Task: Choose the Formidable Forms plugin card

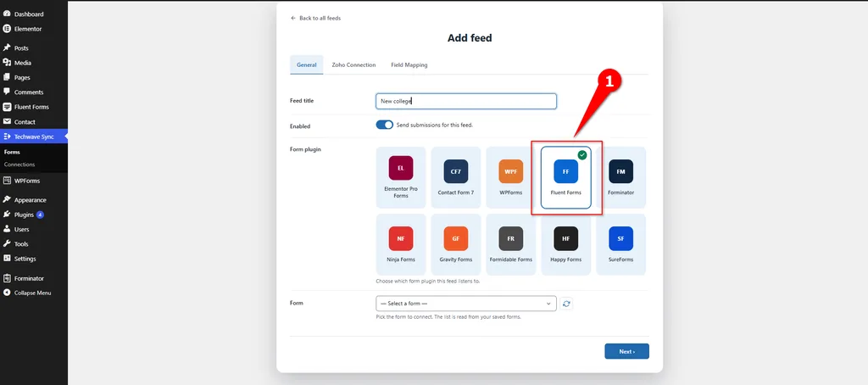Action: click(x=510, y=244)
